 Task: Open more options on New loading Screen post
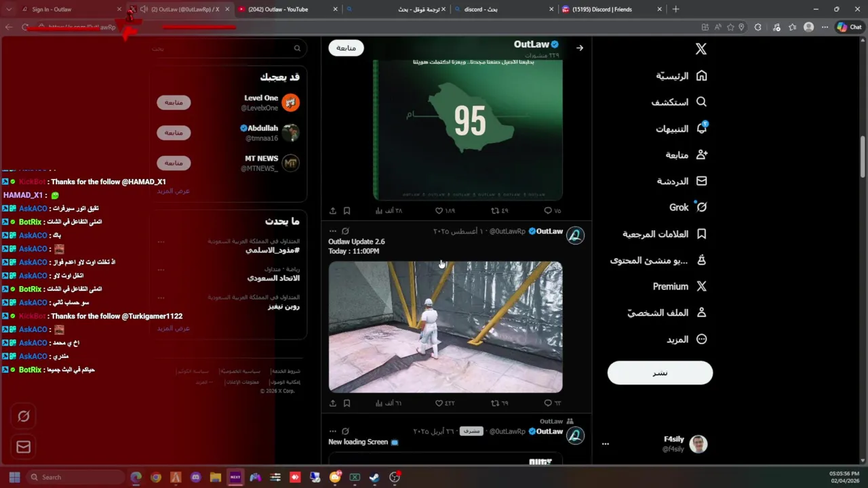pyautogui.click(x=333, y=431)
